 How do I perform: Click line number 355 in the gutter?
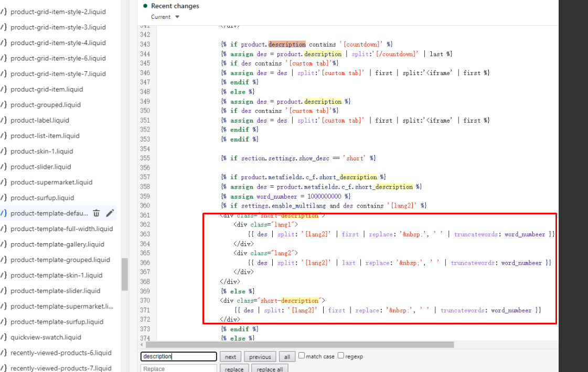[x=145, y=158]
